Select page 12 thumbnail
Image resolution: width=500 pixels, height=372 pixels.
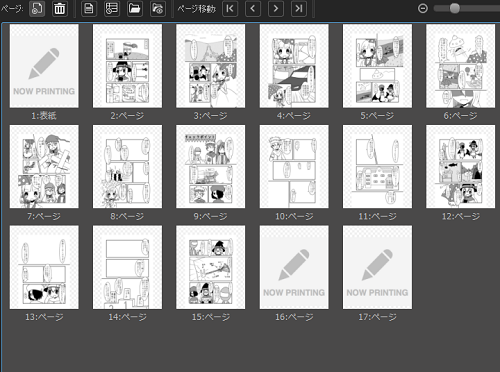pyautogui.click(x=461, y=167)
